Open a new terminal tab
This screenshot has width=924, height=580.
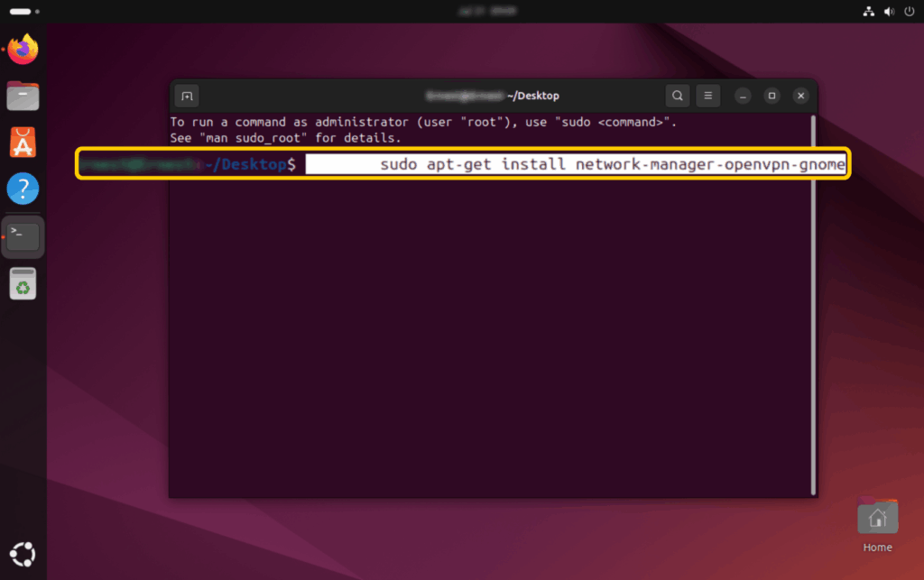click(186, 96)
